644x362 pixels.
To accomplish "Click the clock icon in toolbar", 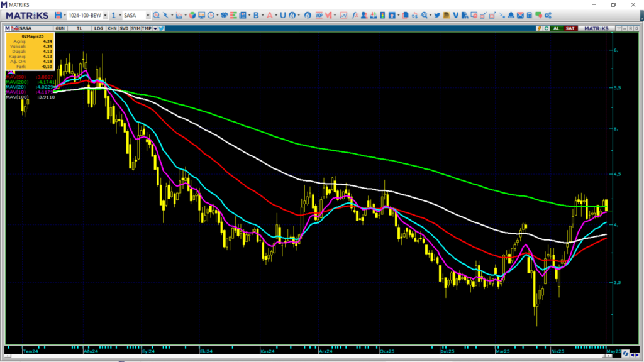I will 211,15.
